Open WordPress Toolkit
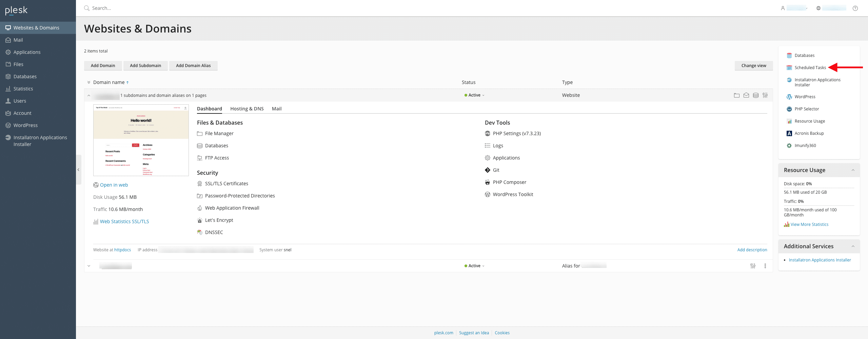The image size is (868, 339). pos(509,194)
